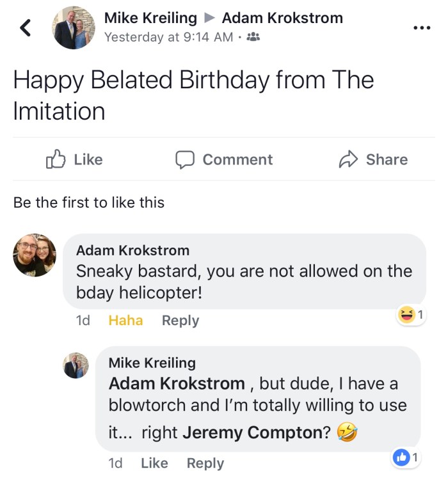Open Mike Kreiling's reply profile picture

[76, 365]
